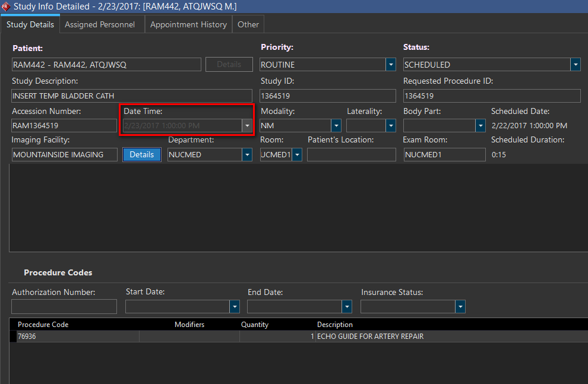Expand the Insurance Status dropdown
This screenshot has width=588, height=384.
pos(460,307)
